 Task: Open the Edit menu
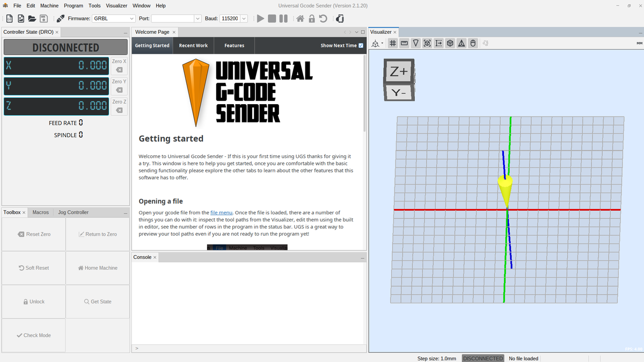[31, 5]
